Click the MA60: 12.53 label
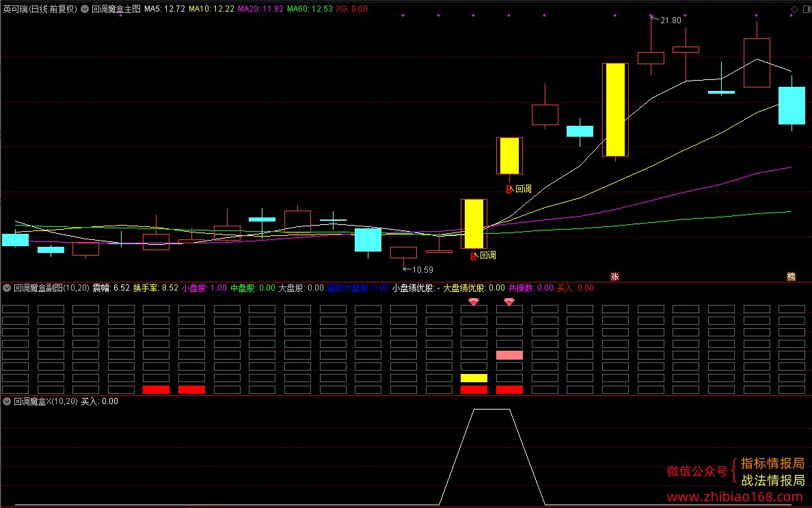The width and height of the screenshot is (812, 508). (310, 9)
